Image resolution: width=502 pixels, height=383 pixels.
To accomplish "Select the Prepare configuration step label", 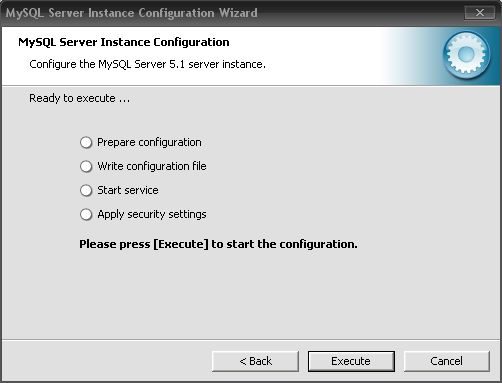I will click(x=149, y=143).
